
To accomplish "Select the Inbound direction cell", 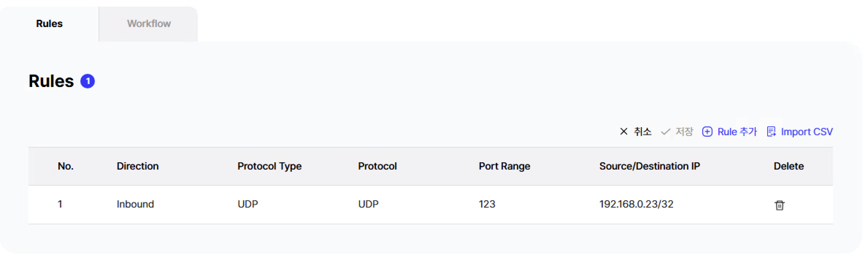I will tap(135, 204).
